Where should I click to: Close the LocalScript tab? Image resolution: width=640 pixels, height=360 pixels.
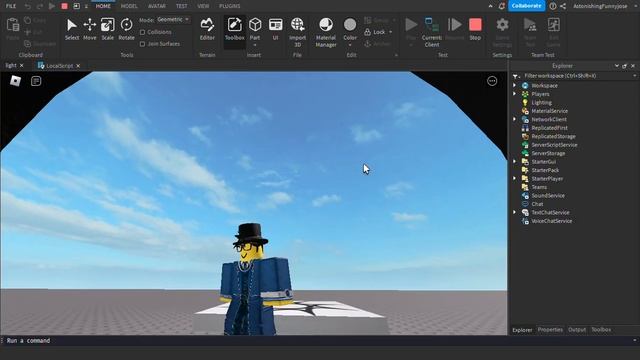pyautogui.click(x=78, y=66)
